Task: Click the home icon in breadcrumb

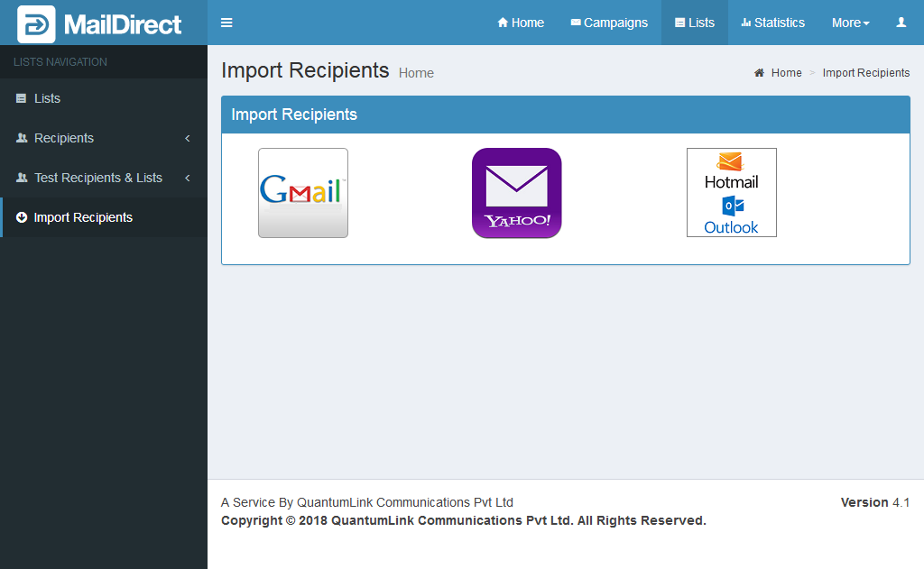Action: (x=760, y=73)
